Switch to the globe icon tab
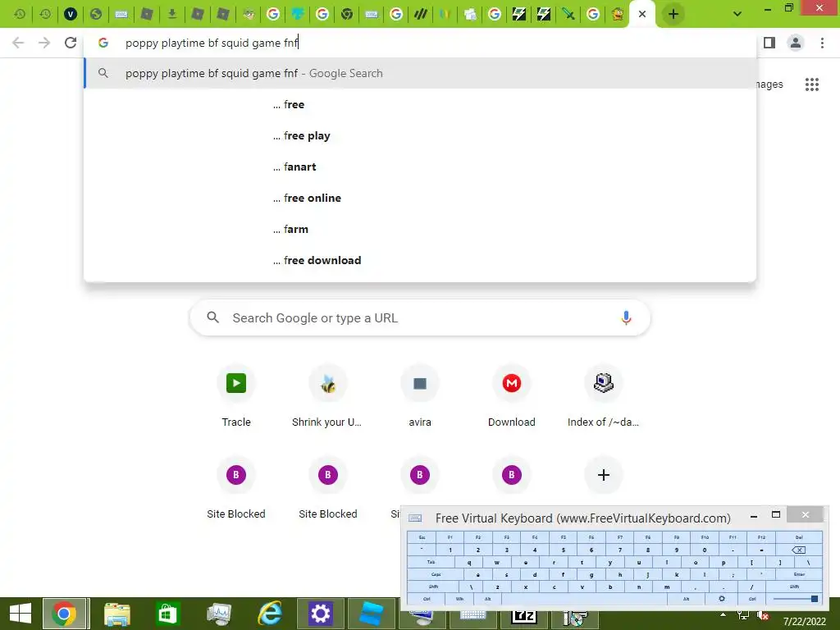 tap(96, 14)
